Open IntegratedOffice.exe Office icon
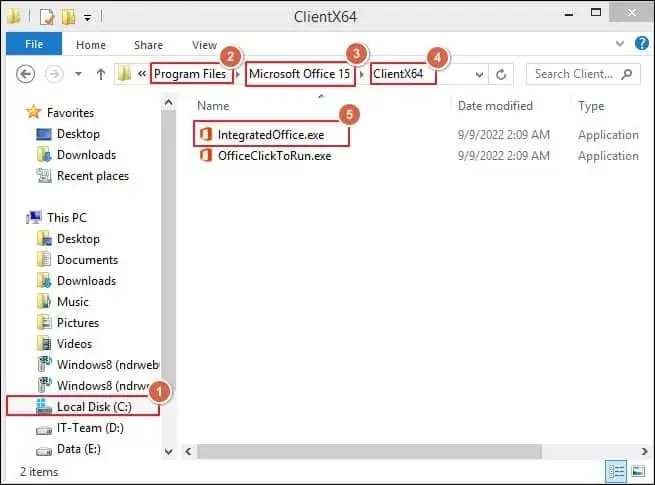The width and height of the screenshot is (655, 485). coord(205,134)
